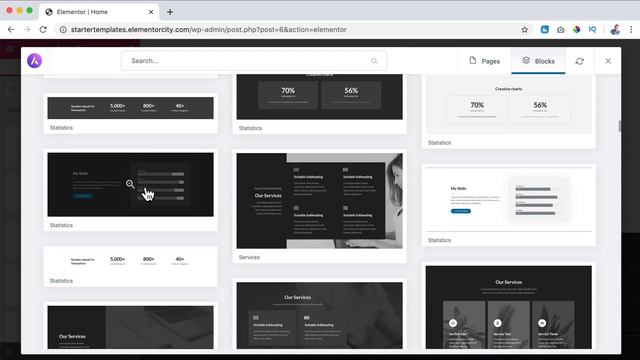The width and height of the screenshot is (640, 360).
Task: View site information icon in address bar
Action: click(63, 29)
